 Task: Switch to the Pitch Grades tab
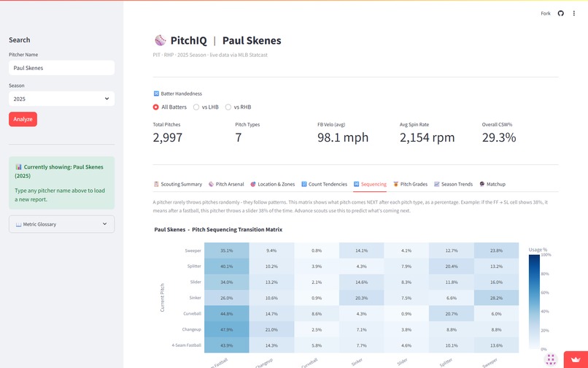coord(410,184)
